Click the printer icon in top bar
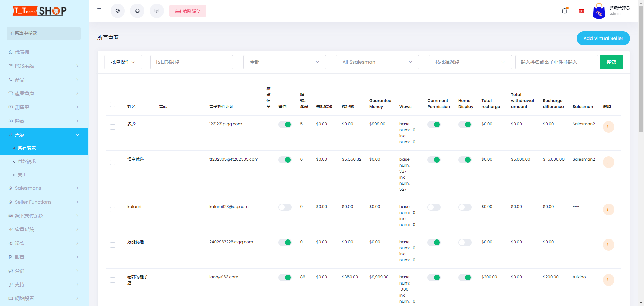 pyautogui.click(x=137, y=11)
